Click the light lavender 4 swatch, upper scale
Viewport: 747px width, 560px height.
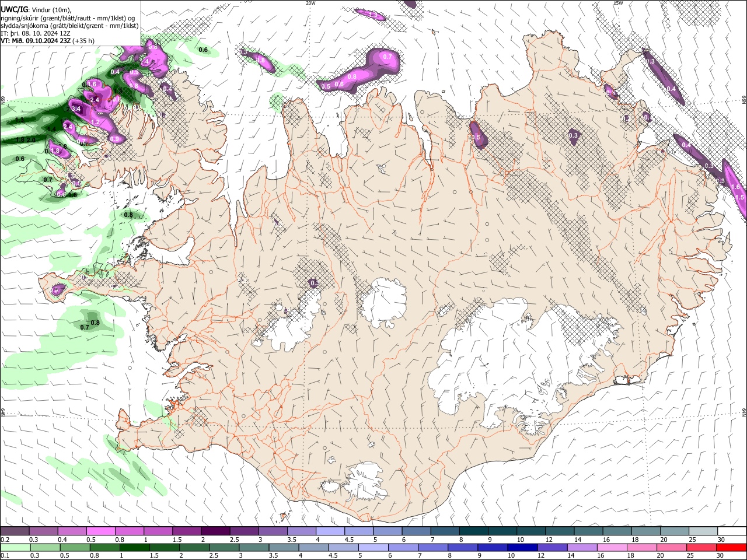[329, 531]
